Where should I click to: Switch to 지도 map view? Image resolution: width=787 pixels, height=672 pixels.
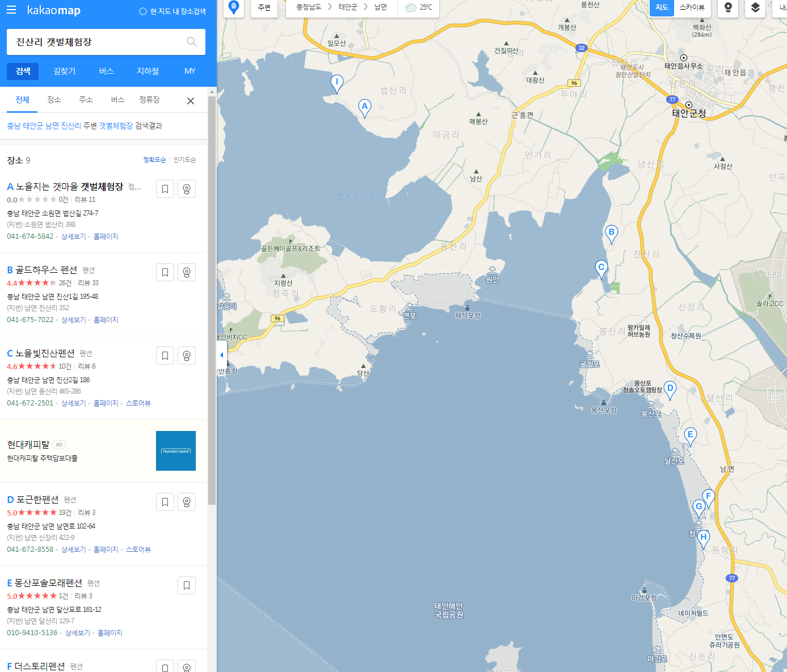(662, 7)
